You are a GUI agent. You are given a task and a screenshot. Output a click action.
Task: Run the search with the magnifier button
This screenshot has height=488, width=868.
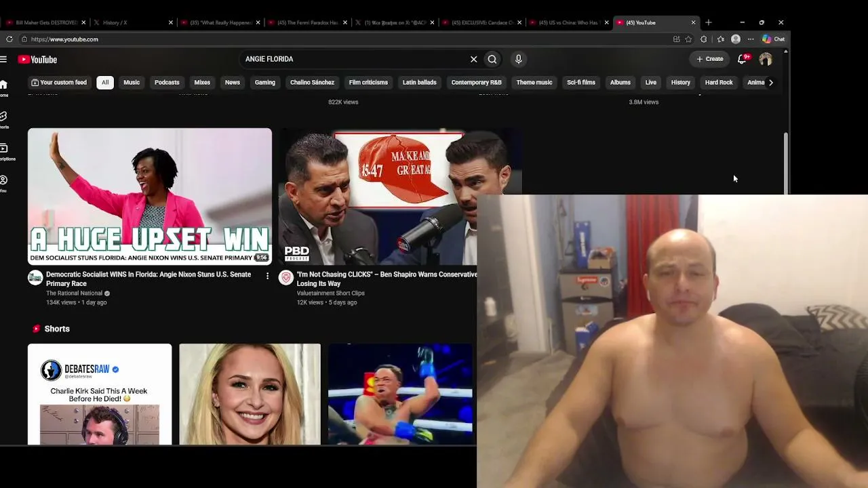point(492,59)
